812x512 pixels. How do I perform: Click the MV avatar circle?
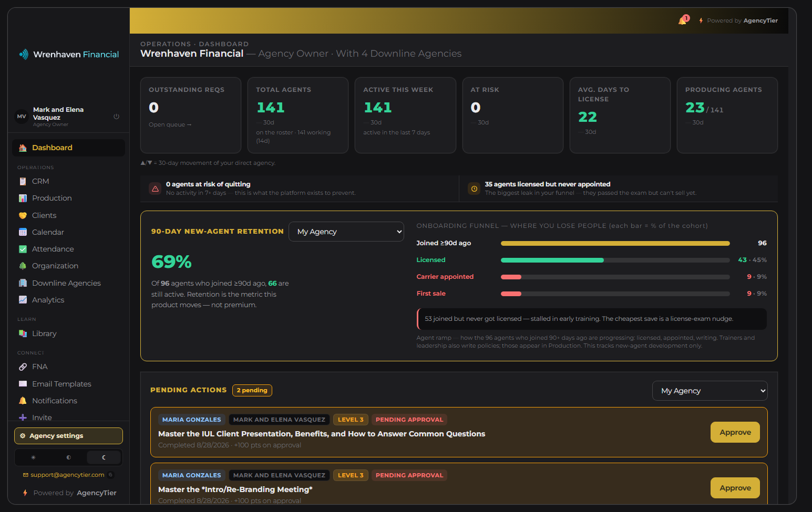click(22, 117)
